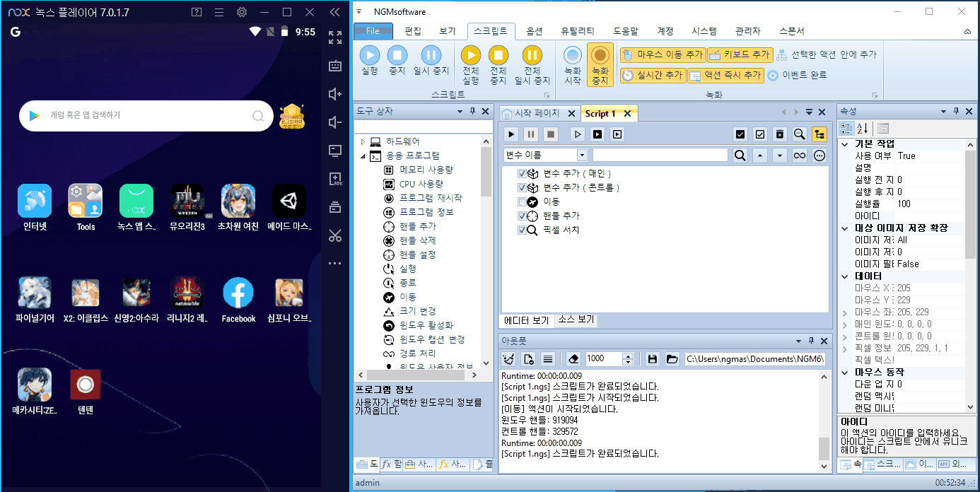Click open-folder icon in output panel
The height and width of the screenshot is (492, 980).
pyautogui.click(x=672, y=359)
